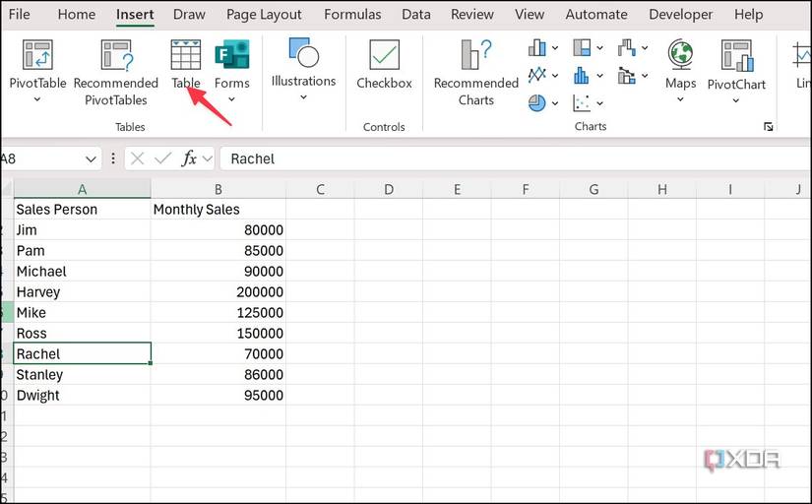Insert a Checkbox control
This screenshot has height=504, width=812.
coord(384,64)
